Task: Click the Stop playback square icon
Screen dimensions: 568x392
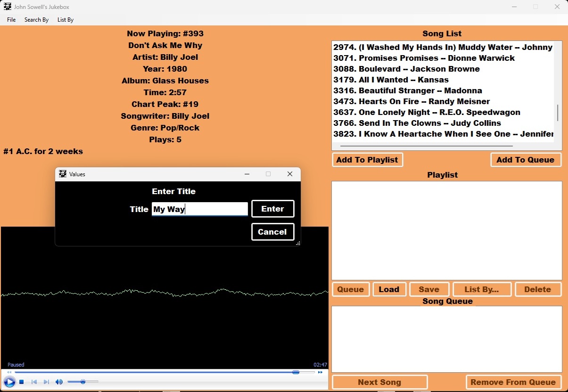Action: tap(22, 382)
